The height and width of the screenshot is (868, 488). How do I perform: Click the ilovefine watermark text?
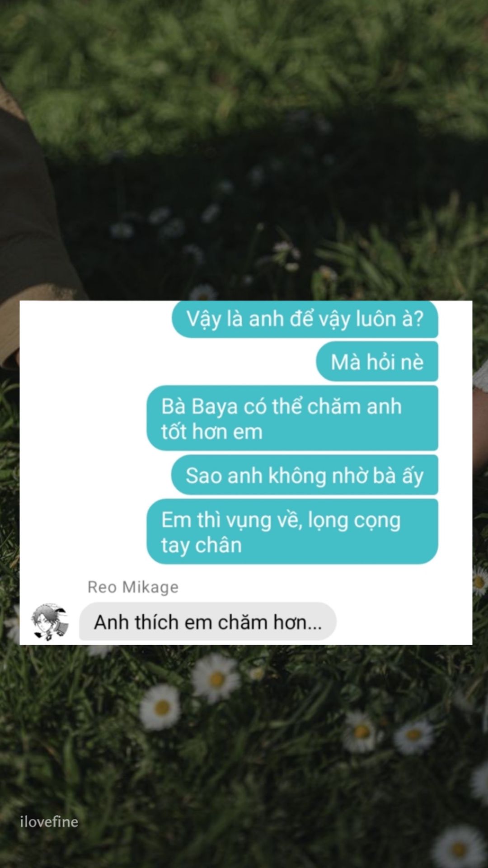(x=49, y=821)
